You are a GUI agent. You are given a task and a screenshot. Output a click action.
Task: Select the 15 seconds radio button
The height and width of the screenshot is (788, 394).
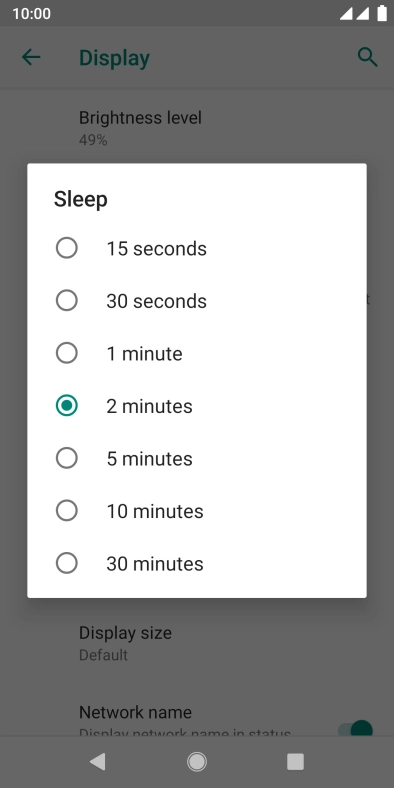[67, 248]
